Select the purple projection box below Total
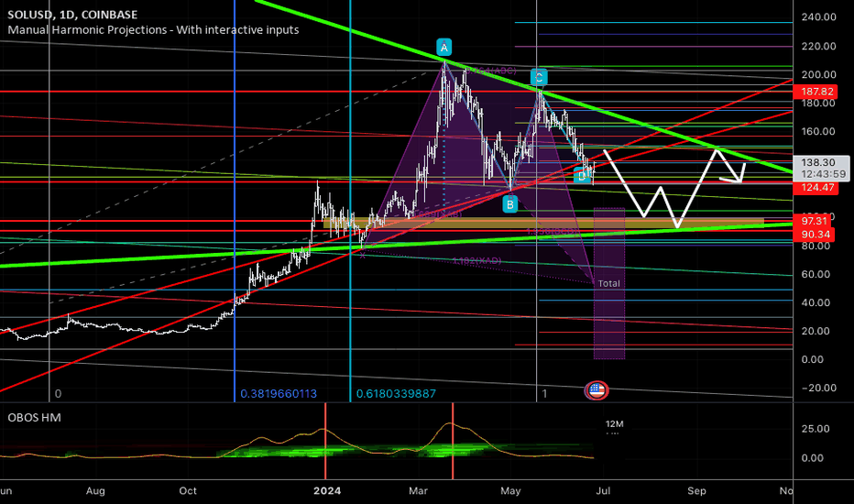The width and height of the screenshot is (854, 504). click(609, 283)
